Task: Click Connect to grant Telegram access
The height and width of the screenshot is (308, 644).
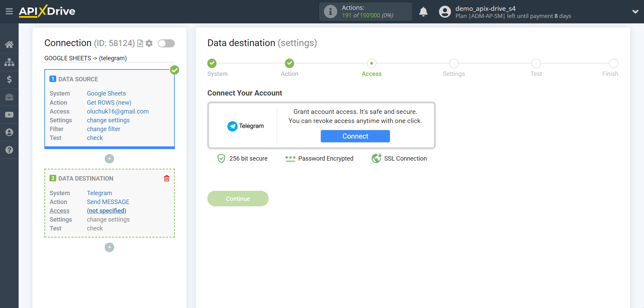Action: [x=355, y=136]
